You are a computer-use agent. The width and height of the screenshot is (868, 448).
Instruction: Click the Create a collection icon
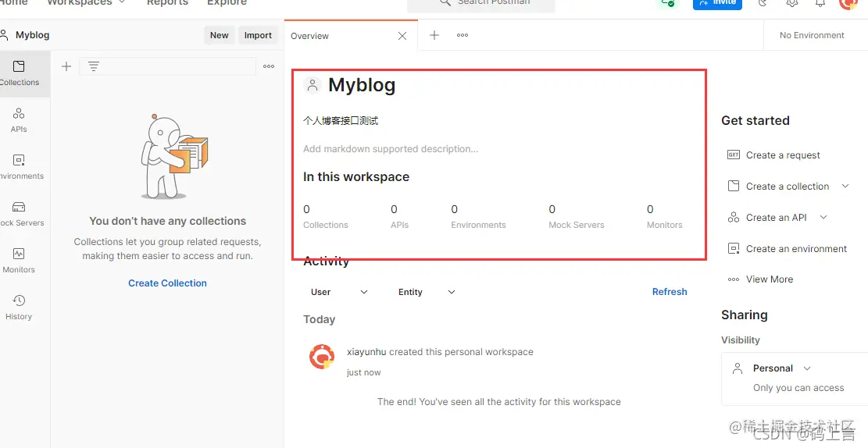click(734, 186)
